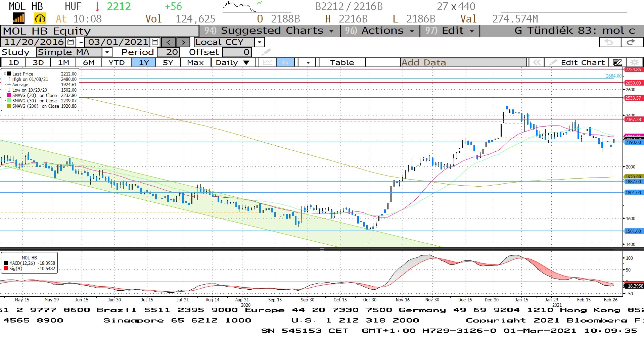The width and height of the screenshot is (644, 344).
Task: Open the chart notes checklist icon
Action: pyautogui.click(x=617, y=62)
